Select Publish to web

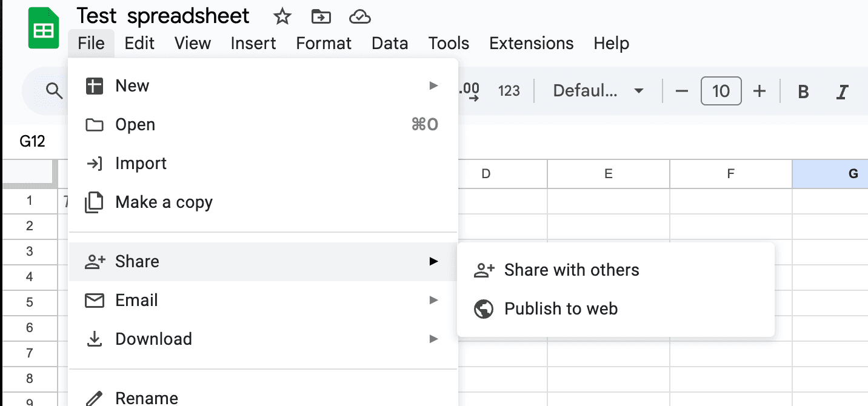point(561,309)
